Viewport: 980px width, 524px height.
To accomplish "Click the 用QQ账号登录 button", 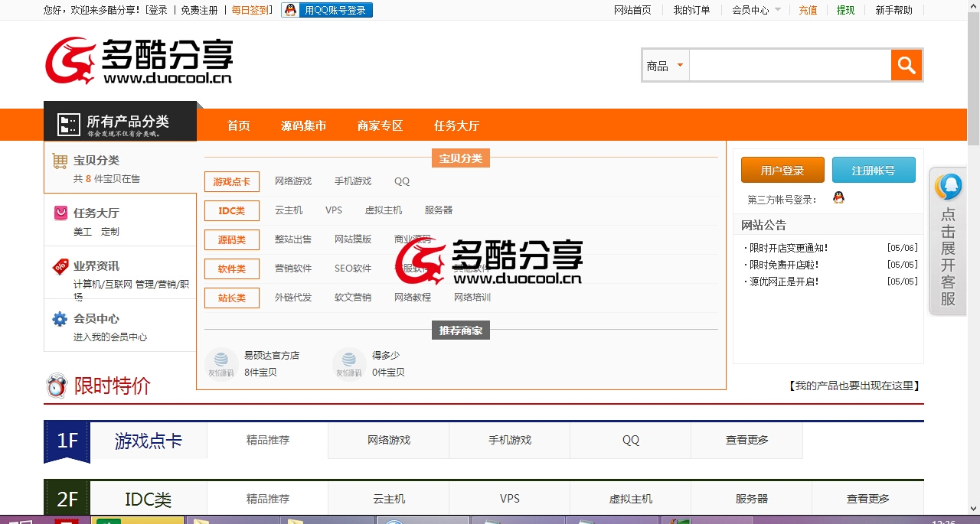I will [x=327, y=10].
